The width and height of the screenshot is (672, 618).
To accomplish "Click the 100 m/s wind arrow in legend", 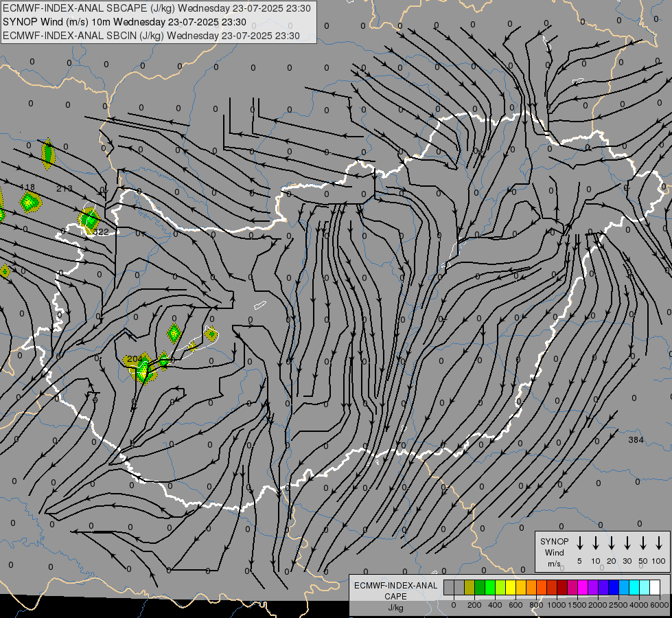I will [x=659, y=543].
